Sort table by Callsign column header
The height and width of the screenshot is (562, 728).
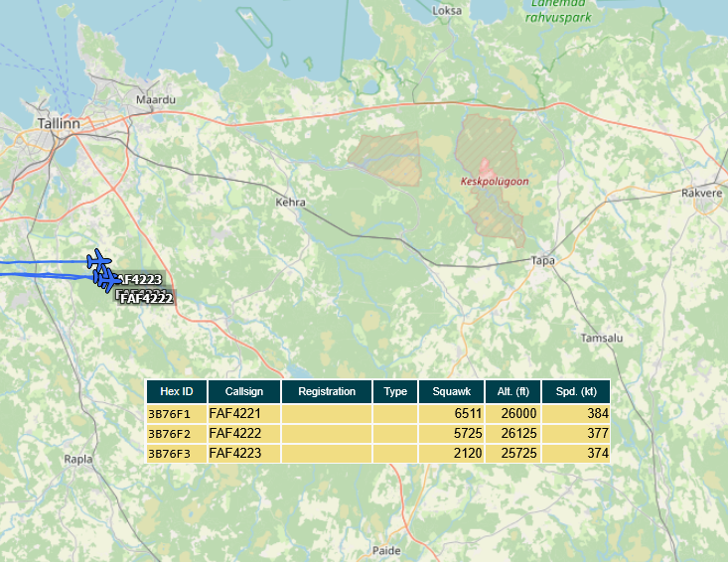(244, 391)
